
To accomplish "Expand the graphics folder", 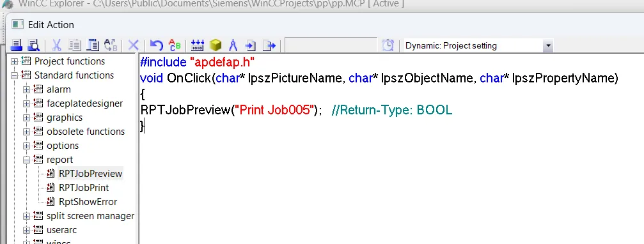I will pyautogui.click(x=27, y=118).
